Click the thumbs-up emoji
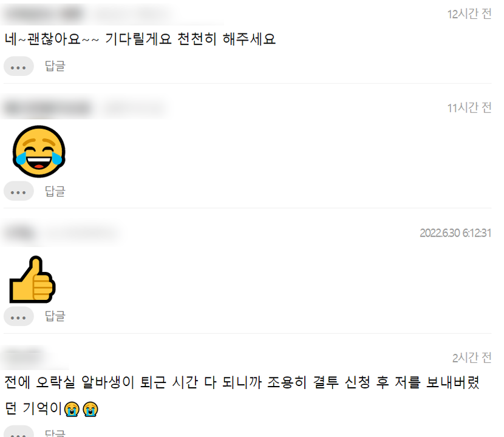Viewport: 504px width, 437px height. (x=32, y=280)
